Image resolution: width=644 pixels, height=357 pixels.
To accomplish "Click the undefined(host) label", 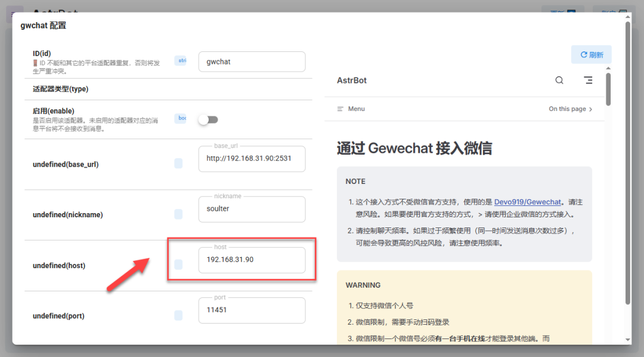I will [x=59, y=266].
